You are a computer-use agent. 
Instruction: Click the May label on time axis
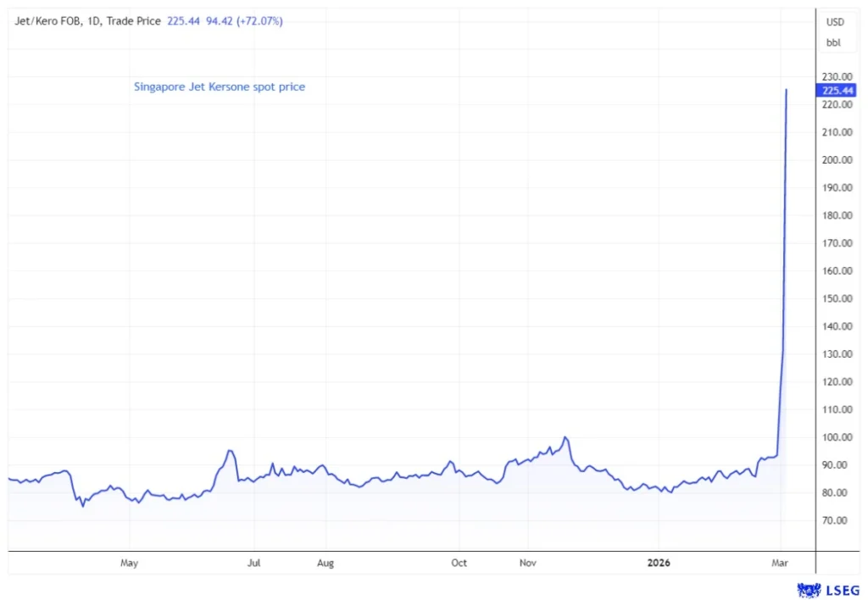129,563
